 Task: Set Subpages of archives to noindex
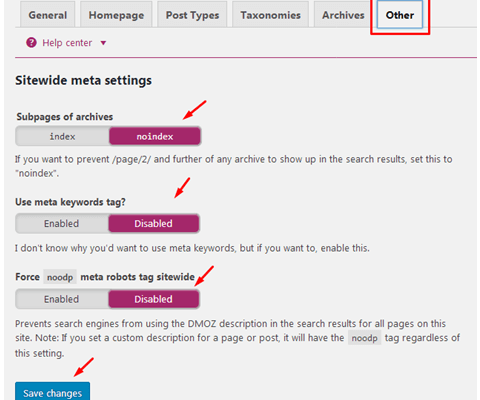(x=155, y=136)
